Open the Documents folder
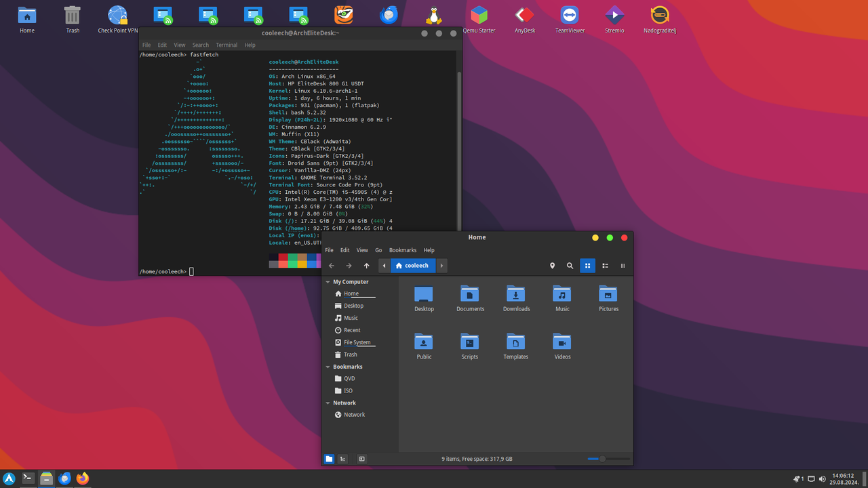The width and height of the screenshot is (868, 488). [x=470, y=298]
